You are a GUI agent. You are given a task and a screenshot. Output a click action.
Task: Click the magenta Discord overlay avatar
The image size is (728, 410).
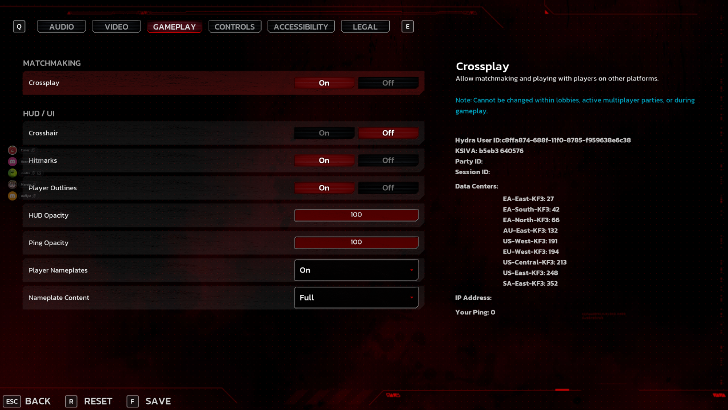[x=13, y=161]
